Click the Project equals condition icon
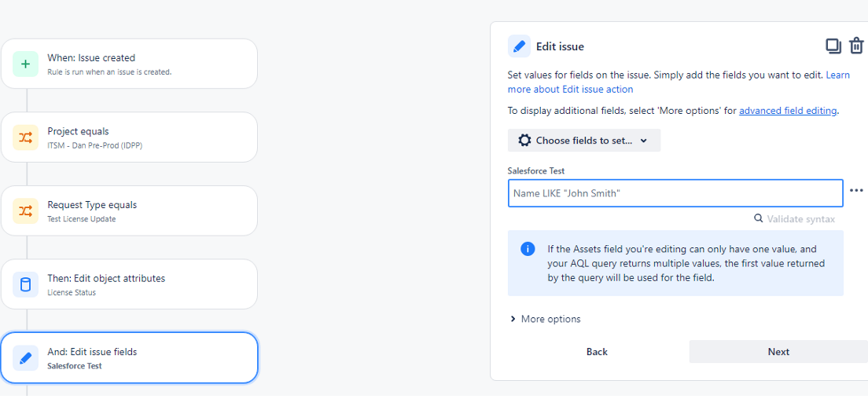This screenshot has width=868, height=399. coord(25,137)
